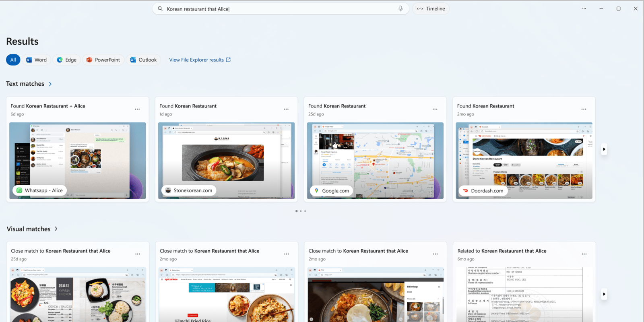This screenshot has height=322, width=644.
Task: Click the magnifying glass search icon
Action: [160, 8]
